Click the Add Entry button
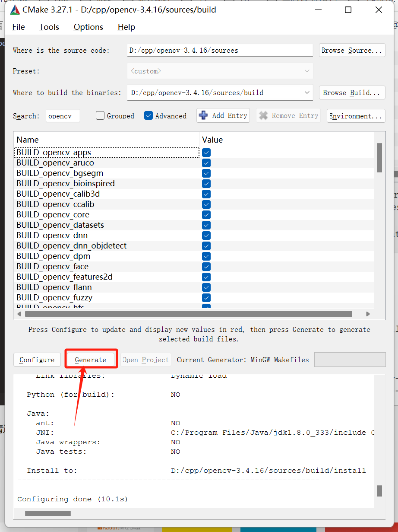Viewport: 398px width, 532px height. (x=223, y=115)
